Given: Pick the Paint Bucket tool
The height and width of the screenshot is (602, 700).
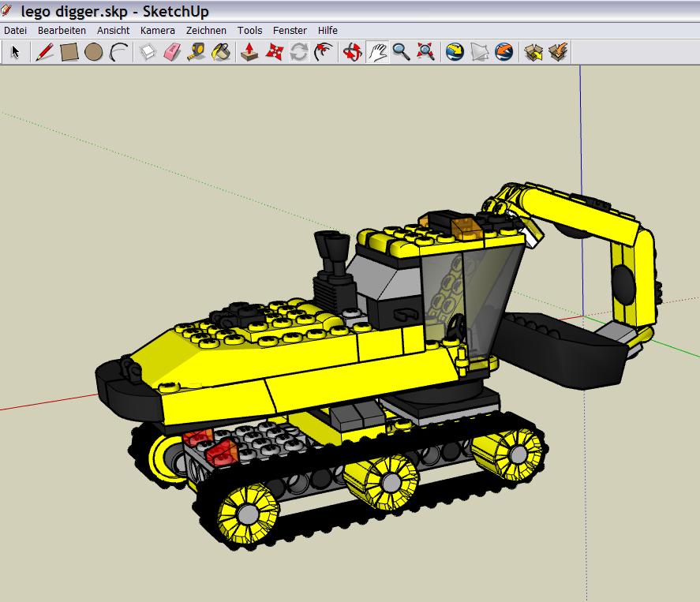Looking at the screenshot, I should click(x=222, y=52).
